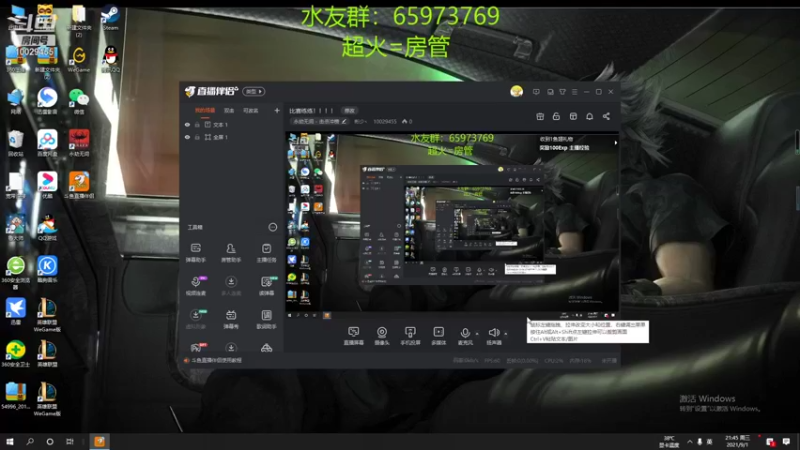Expand side panel arrow on preview
800x450 pixels.
click(x=616, y=143)
